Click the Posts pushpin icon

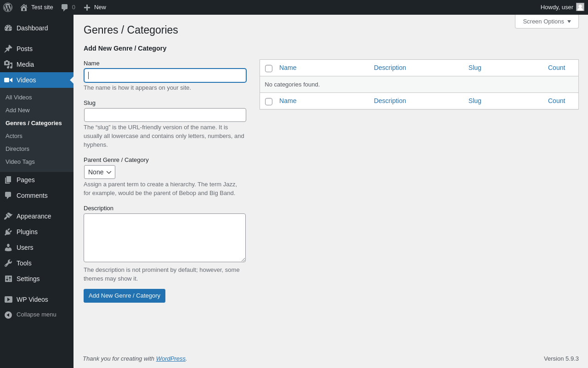8,49
